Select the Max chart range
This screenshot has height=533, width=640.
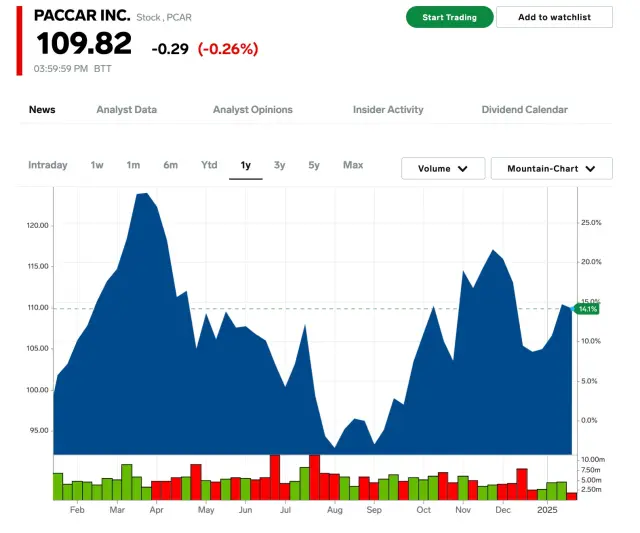[x=353, y=165]
